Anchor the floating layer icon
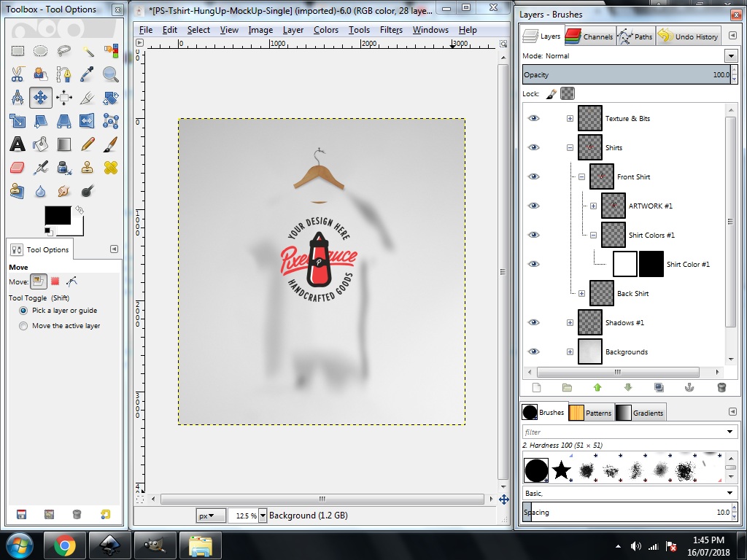The height and width of the screenshot is (560, 747). [x=690, y=388]
